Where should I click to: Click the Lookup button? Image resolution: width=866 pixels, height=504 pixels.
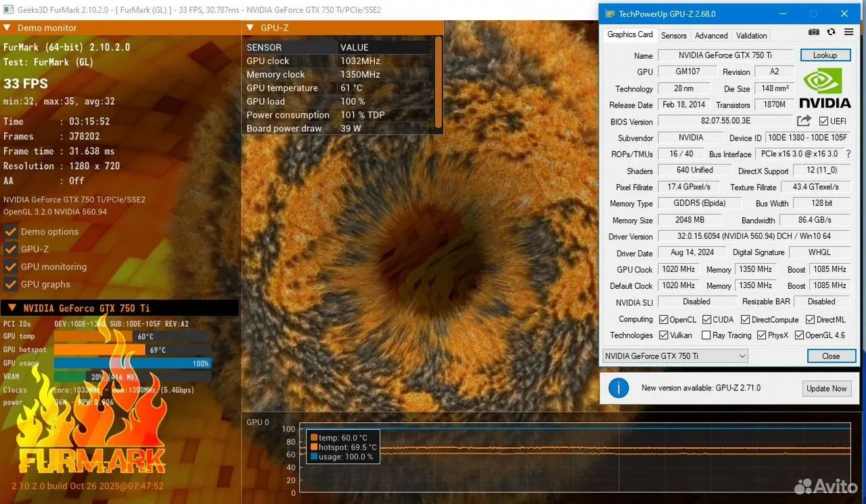[x=825, y=55]
